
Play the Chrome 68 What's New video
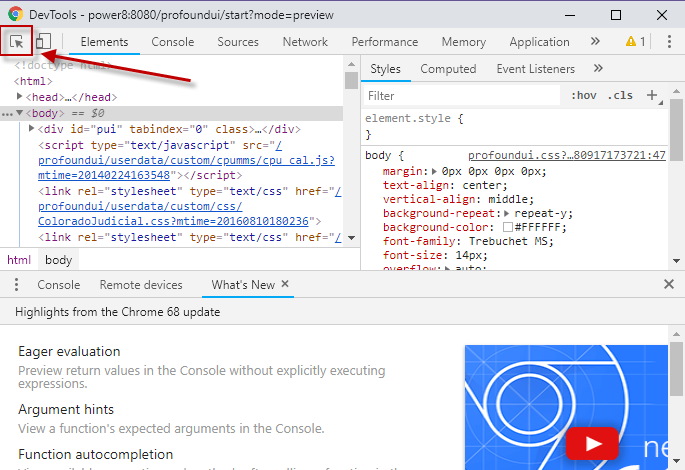coord(592,444)
